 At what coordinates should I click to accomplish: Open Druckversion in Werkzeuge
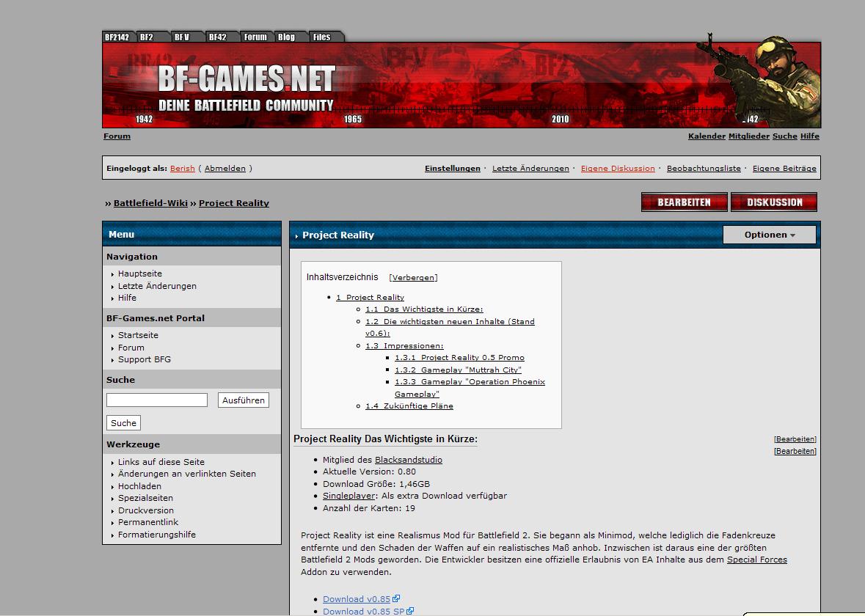click(x=146, y=510)
